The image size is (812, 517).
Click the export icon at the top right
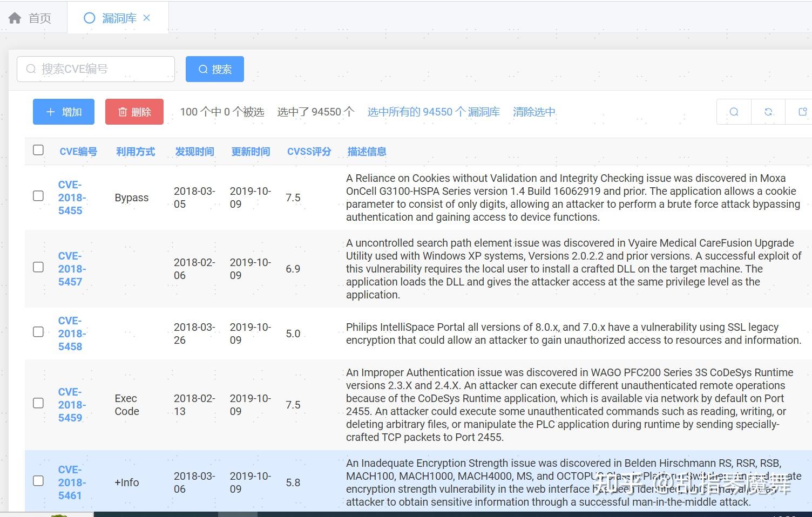803,112
